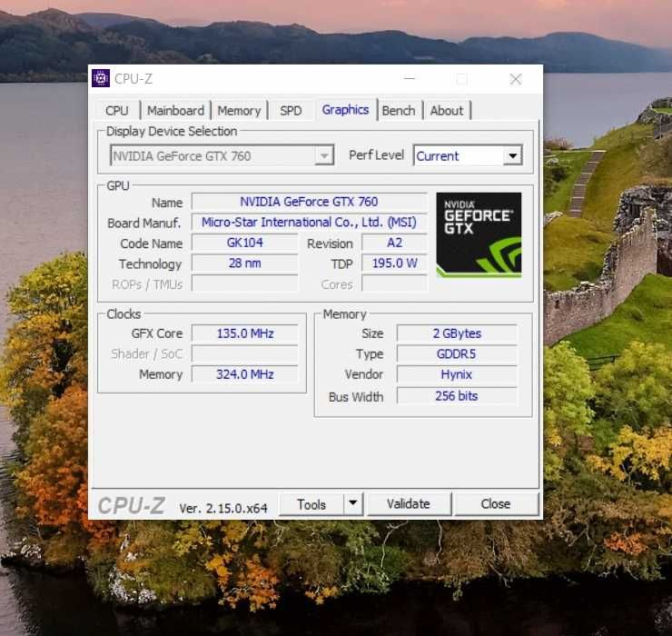Select the Graphics tab
The height and width of the screenshot is (636, 672).
[345, 110]
